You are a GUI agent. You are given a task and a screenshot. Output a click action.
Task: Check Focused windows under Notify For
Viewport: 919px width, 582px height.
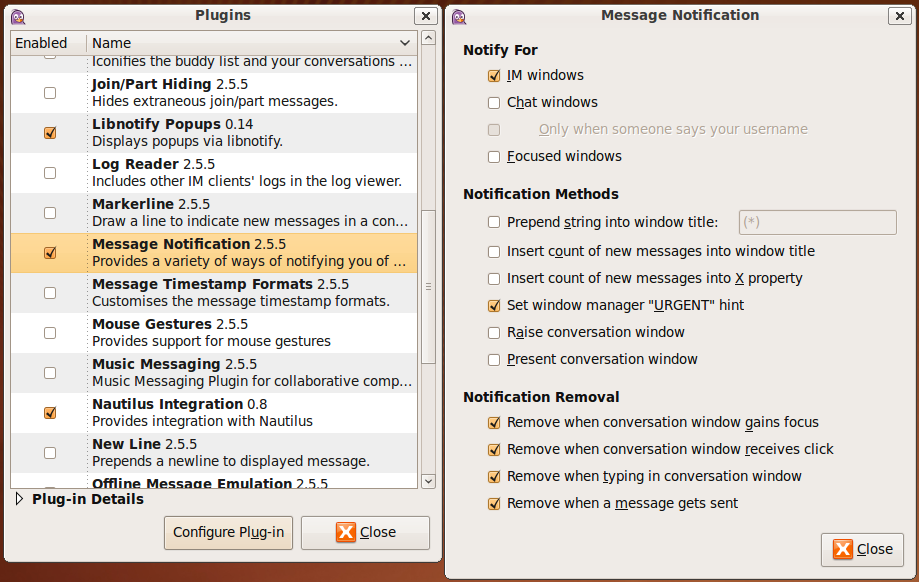coord(494,156)
